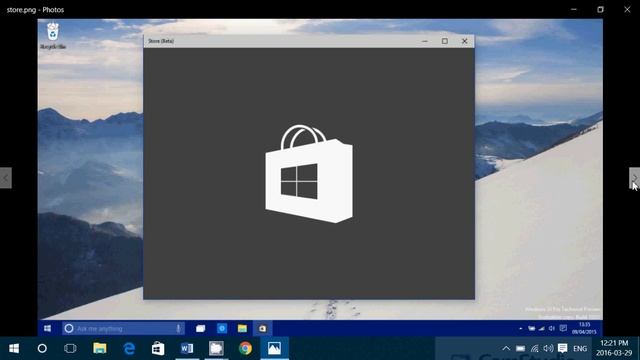Restore down the Photos window
This screenshot has width=640, height=360.
(x=600, y=9)
